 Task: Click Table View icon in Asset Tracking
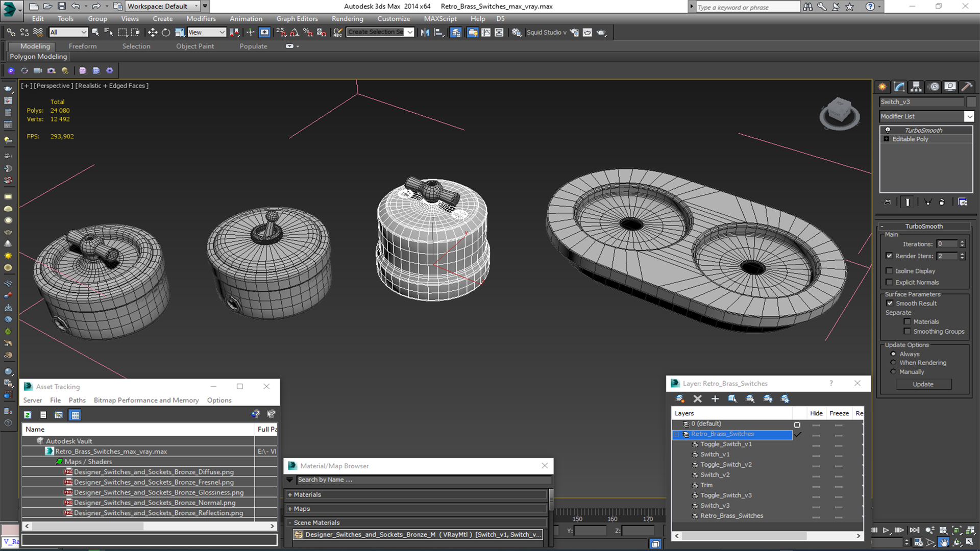76,415
